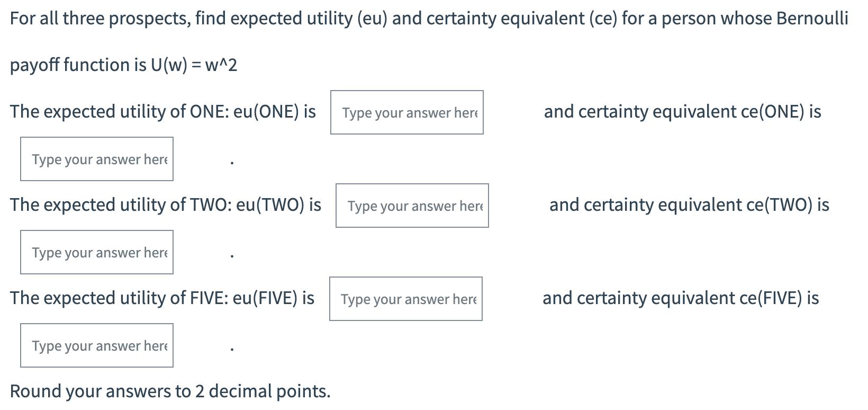Click the ce(ONE) label text
Screen dimensions: 868x410
click(682, 112)
